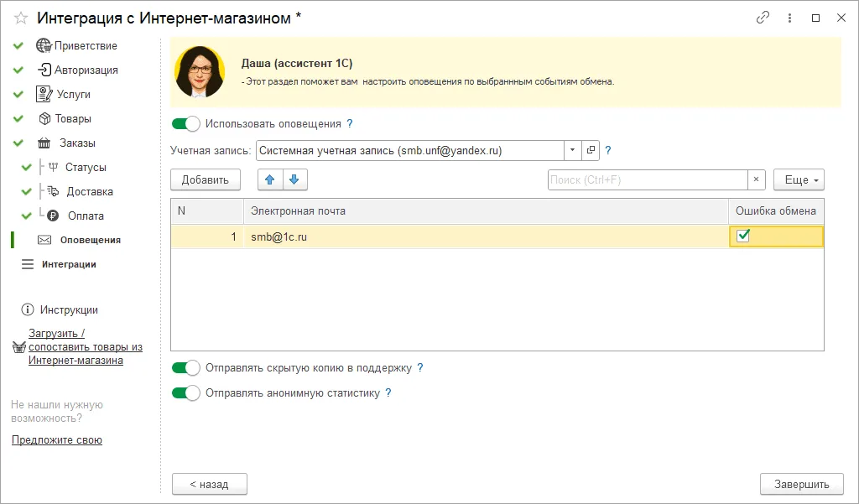Move row up with blue arrow

point(270,179)
